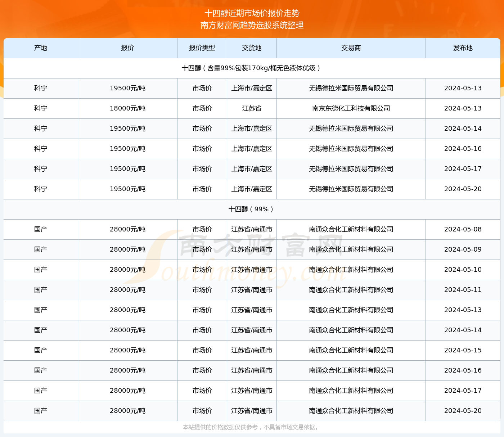Click the 2024-05-20 date in the 19500元/吨 row

pyautogui.click(x=463, y=189)
